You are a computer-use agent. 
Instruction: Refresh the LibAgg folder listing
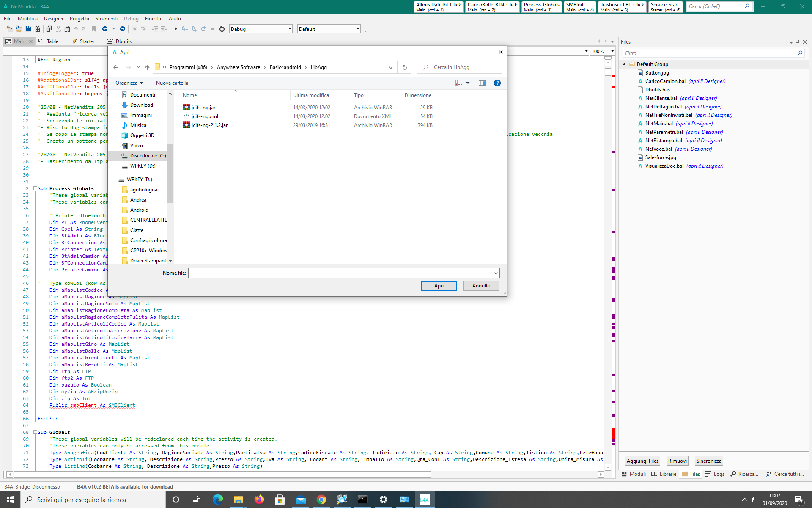coord(404,67)
